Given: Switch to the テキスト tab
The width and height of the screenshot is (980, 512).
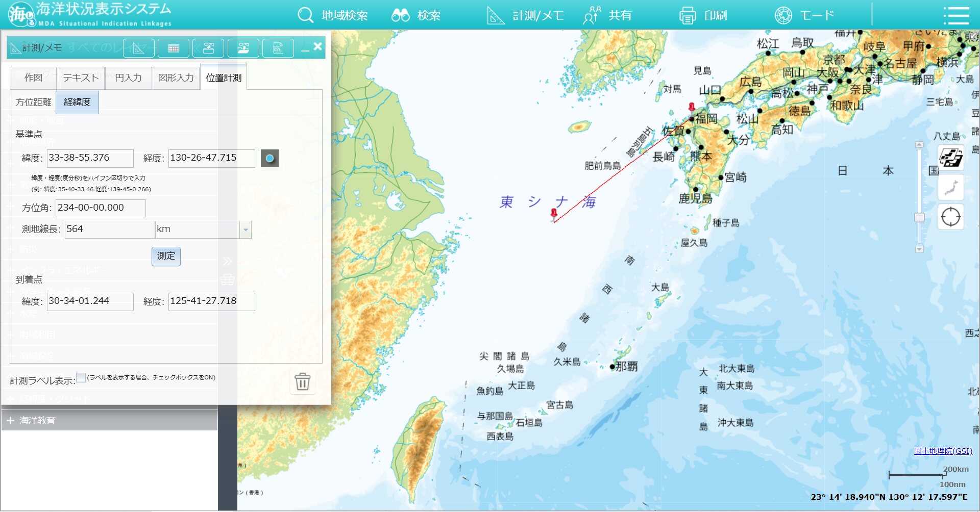Looking at the screenshot, I should [x=81, y=78].
